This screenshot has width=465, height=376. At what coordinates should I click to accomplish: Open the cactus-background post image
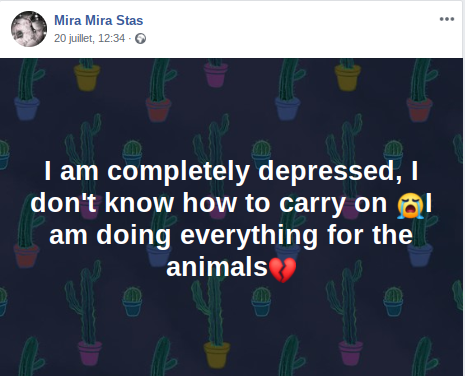pos(231,217)
